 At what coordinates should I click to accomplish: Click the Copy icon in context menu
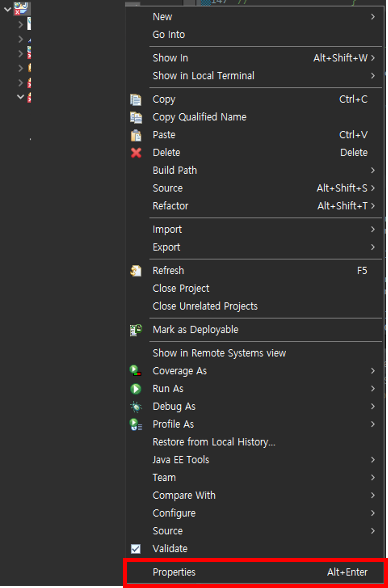[x=136, y=100]
